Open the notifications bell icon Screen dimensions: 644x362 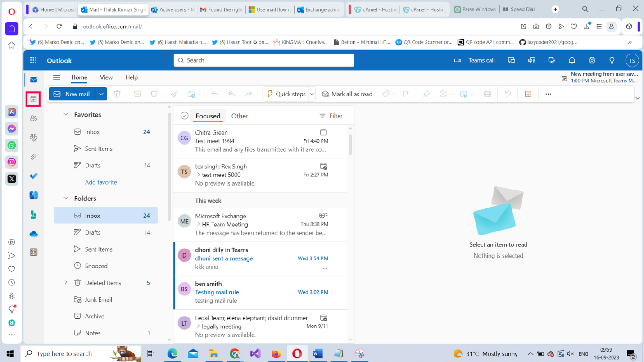pyautogui.click(x=571, y=60)
